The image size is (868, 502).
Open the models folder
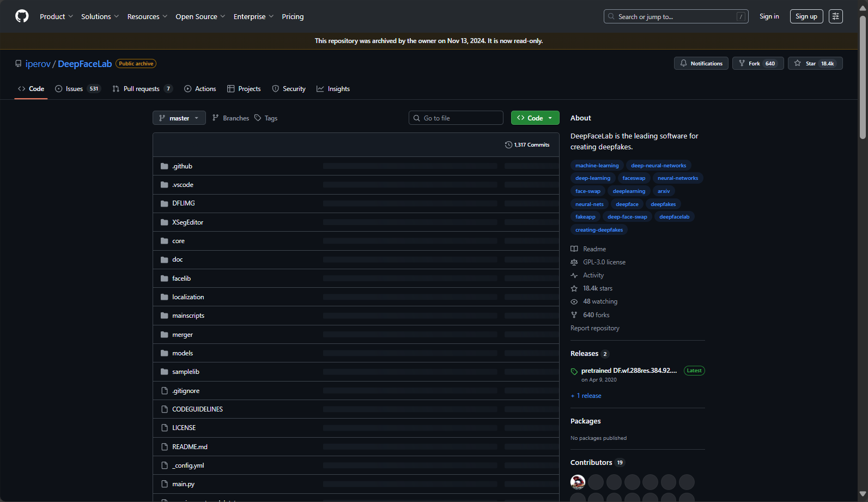(x=183, y=353)
